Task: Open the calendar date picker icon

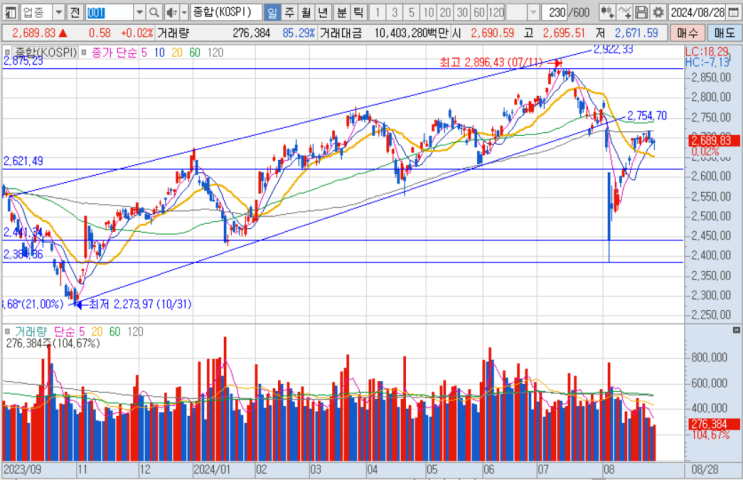Action: coord(734,12)
